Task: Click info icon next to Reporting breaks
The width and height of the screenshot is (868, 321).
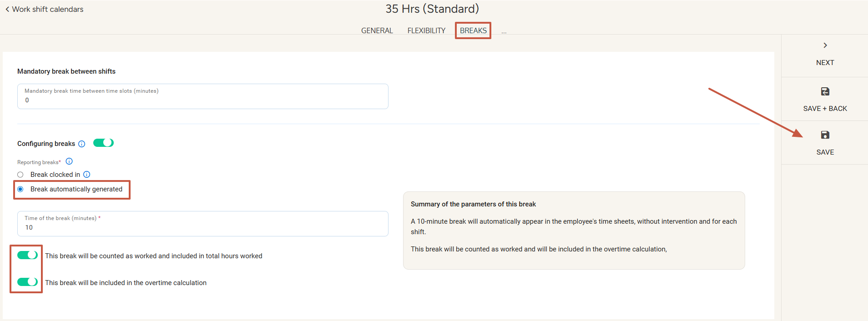Action: (x=69, y=161)
